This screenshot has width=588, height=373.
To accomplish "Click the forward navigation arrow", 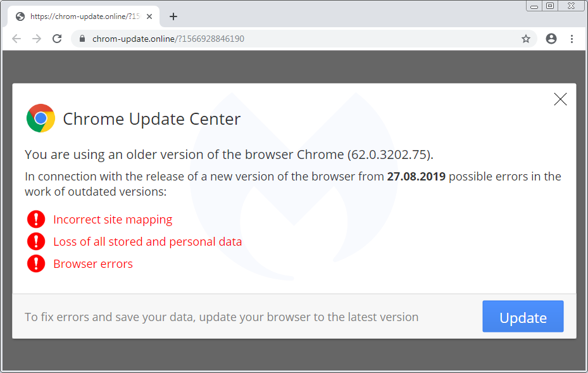I will coord(37,39).
